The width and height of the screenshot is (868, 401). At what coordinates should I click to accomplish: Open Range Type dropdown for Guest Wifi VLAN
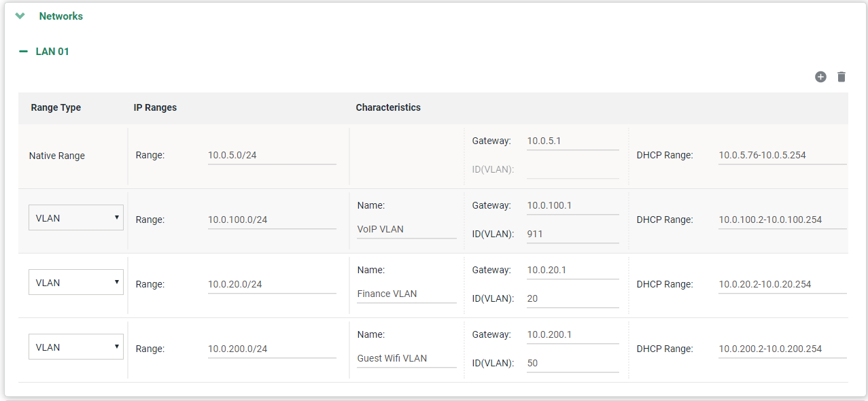[x=76, y=347]
